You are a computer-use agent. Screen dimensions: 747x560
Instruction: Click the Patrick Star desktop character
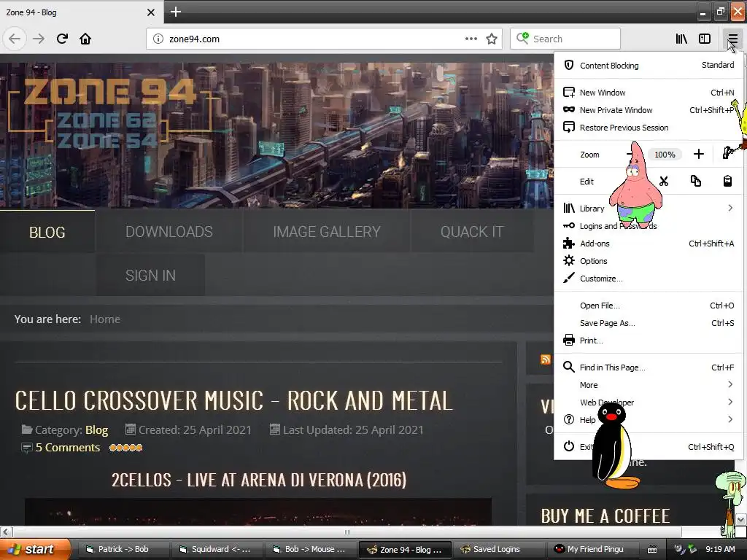pos(635,184)
